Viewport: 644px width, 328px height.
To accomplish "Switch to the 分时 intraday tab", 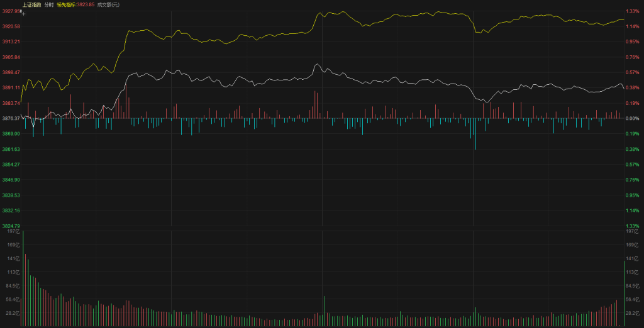I will (48, 4).
